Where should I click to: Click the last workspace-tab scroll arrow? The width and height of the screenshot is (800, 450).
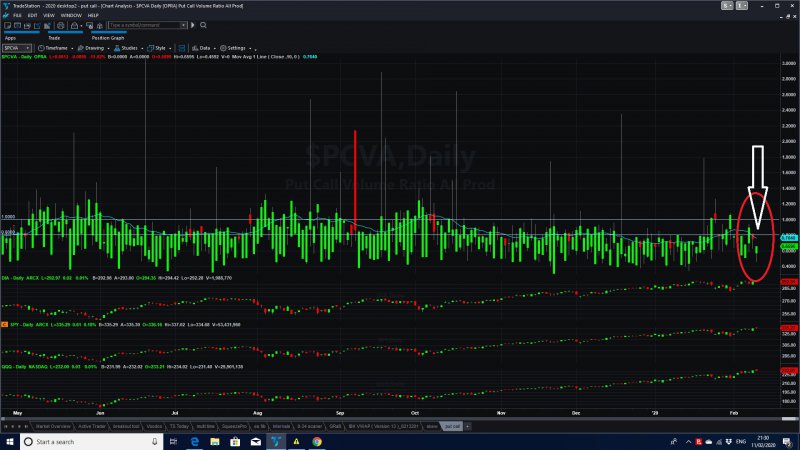26,426
